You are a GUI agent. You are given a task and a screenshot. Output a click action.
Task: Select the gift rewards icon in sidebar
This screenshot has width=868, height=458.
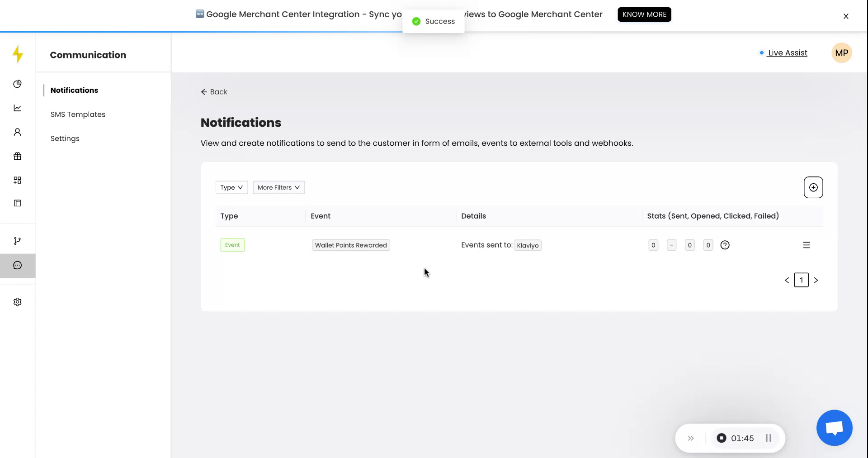[x=17, y=156]
